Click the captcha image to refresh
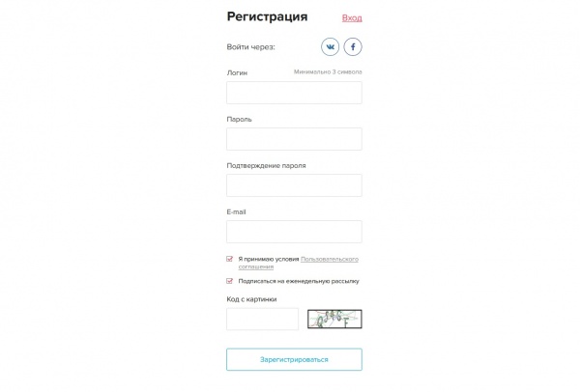The image size is (580, 392). coord(334,319)
